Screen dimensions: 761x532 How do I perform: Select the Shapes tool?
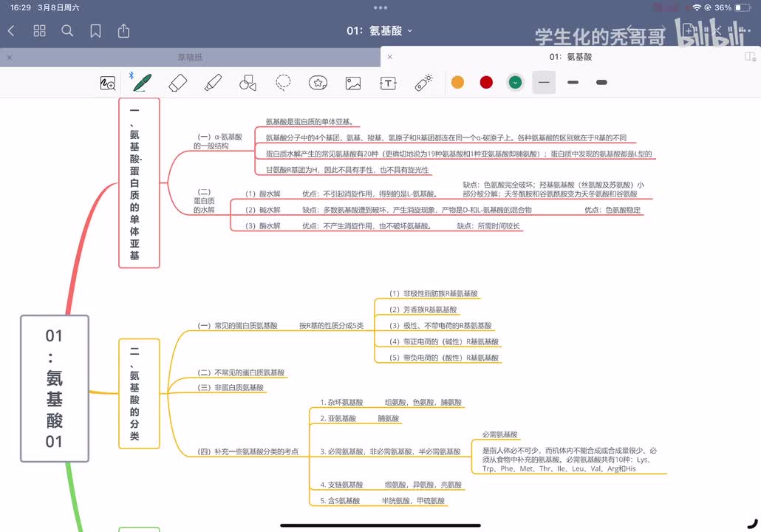point(248,83)
